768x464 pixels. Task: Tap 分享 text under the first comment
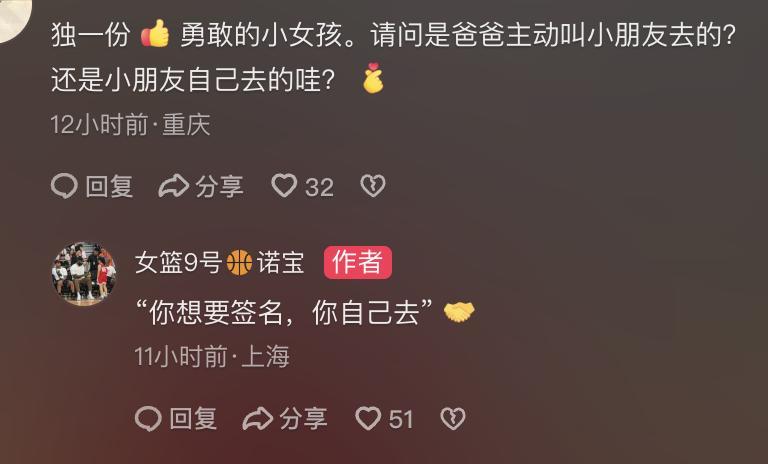pyautogui.click(x=219, y=186)
